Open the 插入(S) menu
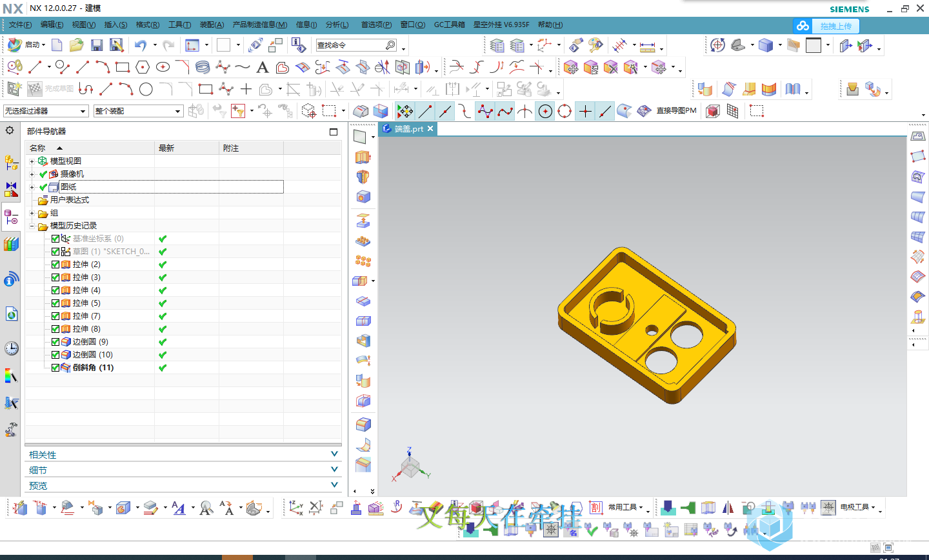Viewport: 929px width, 560px height. [x=115, y=25]
